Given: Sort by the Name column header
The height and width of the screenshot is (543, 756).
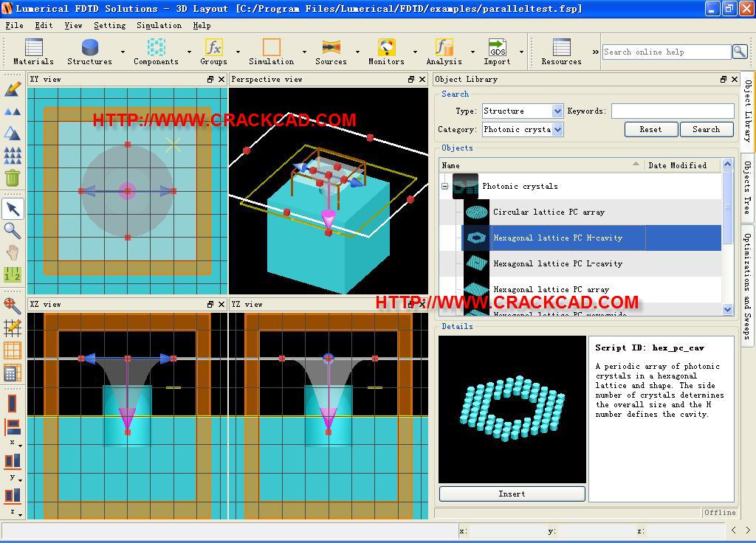Looking at the screenshot, I should (x=542, y=165).
